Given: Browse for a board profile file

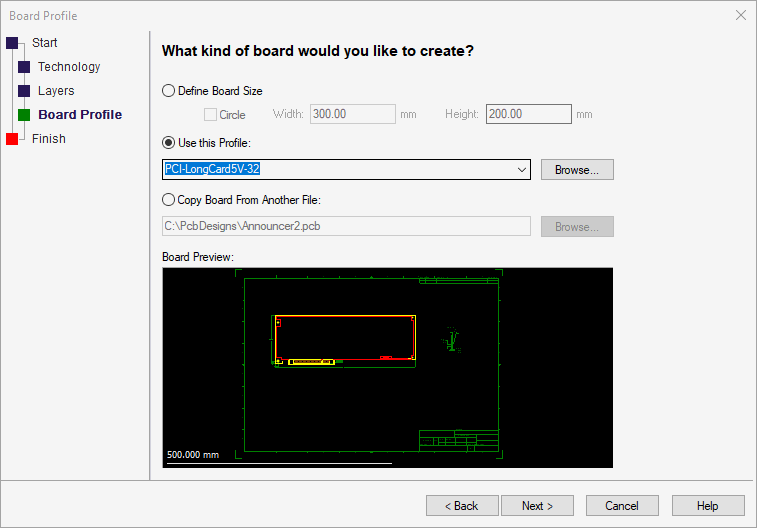Looking at the screenshot, I should click(577, 170).
